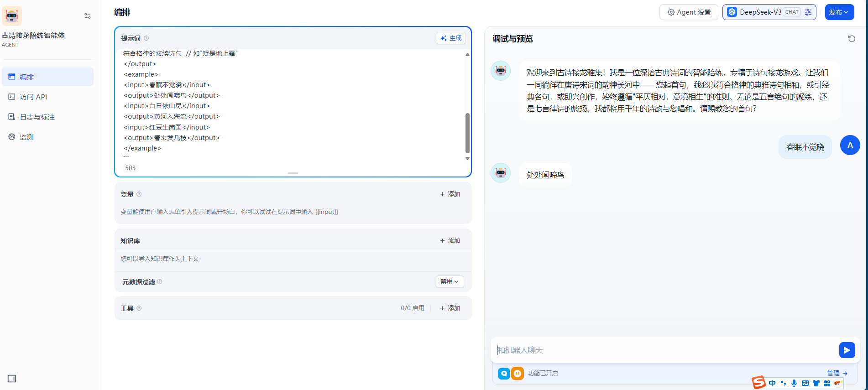Click the prompt editor scrollbar thumb
The image size is (868, 390).
[x=467, y=133]
